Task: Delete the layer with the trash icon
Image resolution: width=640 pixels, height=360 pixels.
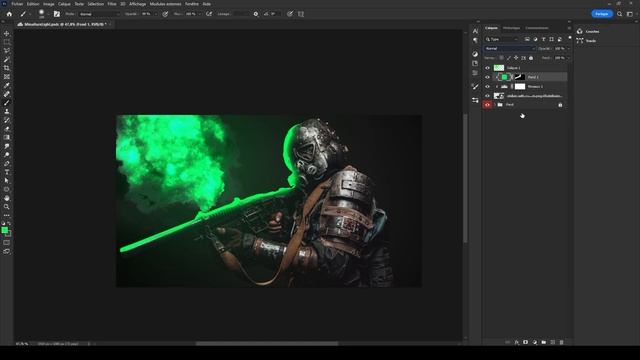Action: [562, 342]
